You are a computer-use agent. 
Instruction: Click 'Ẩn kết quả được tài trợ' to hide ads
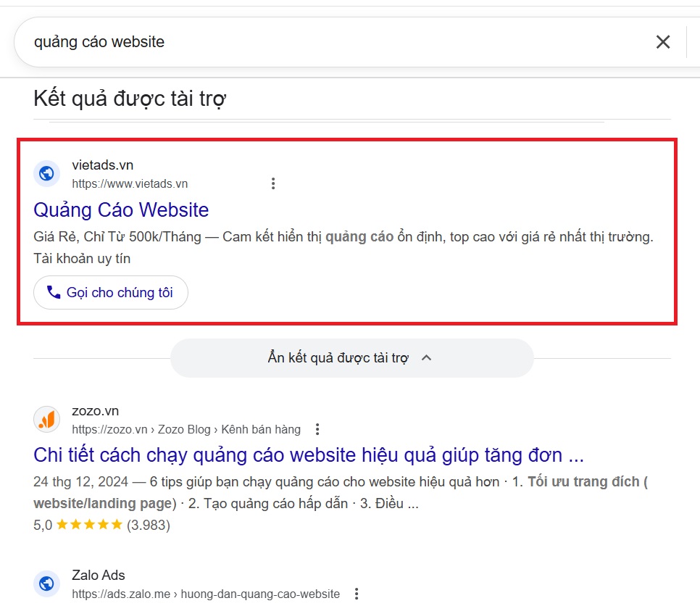(x=337, y=357)
